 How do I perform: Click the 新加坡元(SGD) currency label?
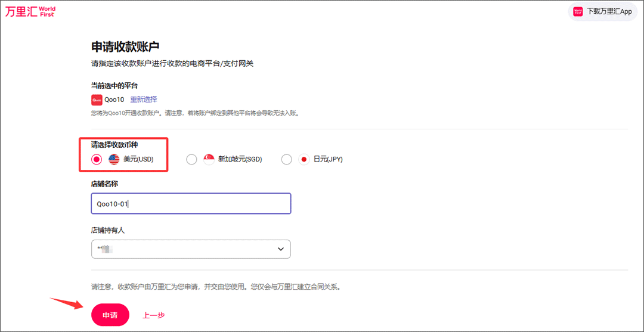240,159
